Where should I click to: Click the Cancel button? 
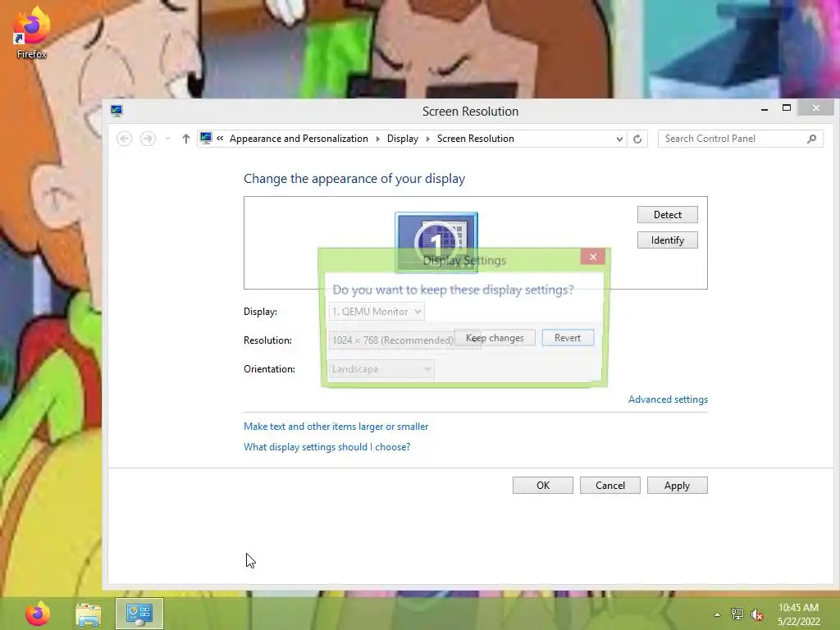[x=610, y=486]
